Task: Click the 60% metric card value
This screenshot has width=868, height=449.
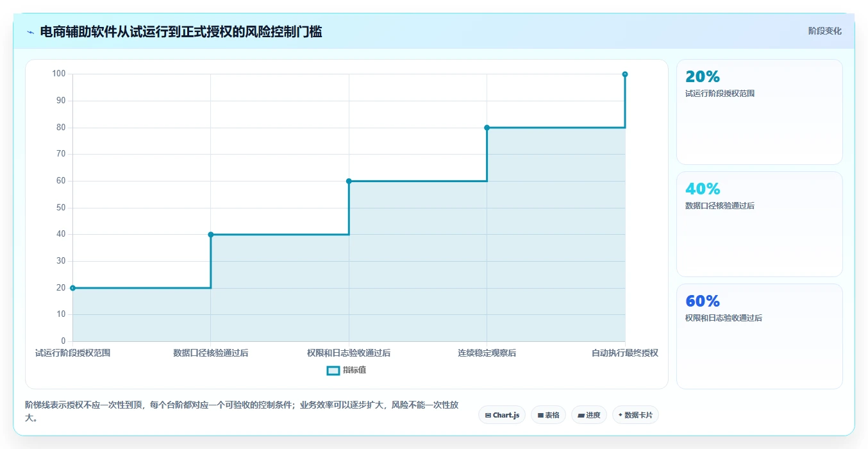Action: (x=703, y=301)
